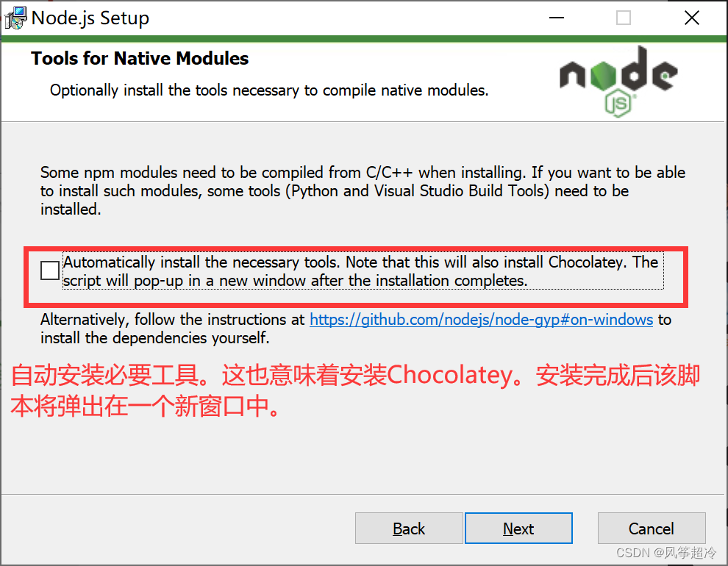Minimize the Node.js Setup window
728x566 pixels.
556,18
